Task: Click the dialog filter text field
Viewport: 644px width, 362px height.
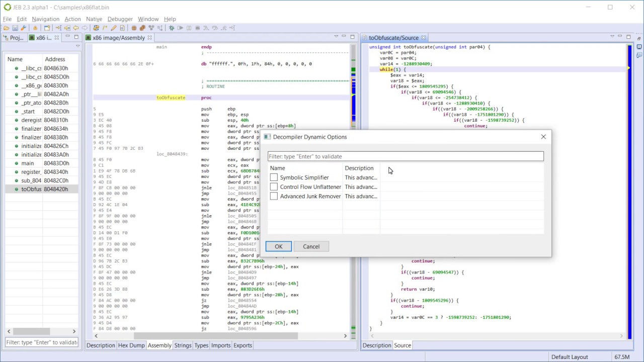Action: [x=405, y=156]
